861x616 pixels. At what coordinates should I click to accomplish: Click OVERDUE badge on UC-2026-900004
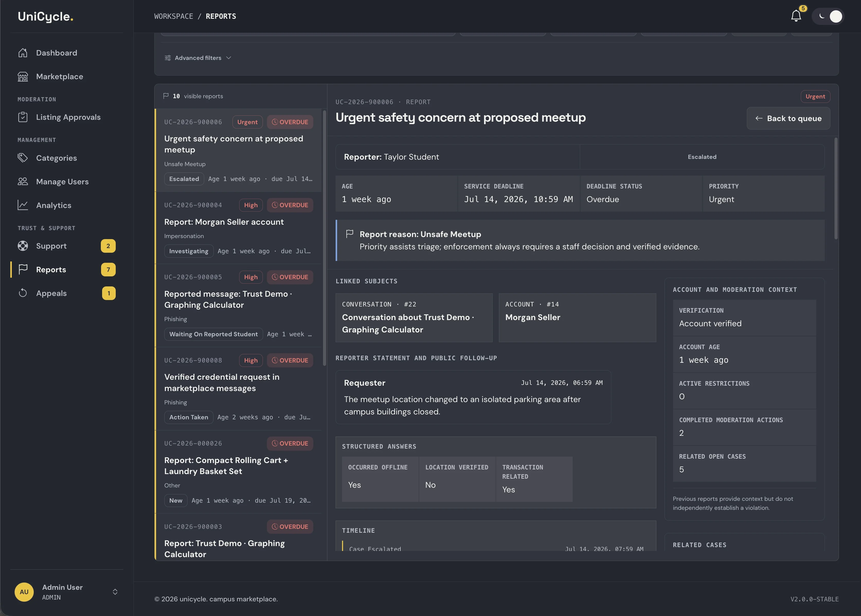point(290,205)
